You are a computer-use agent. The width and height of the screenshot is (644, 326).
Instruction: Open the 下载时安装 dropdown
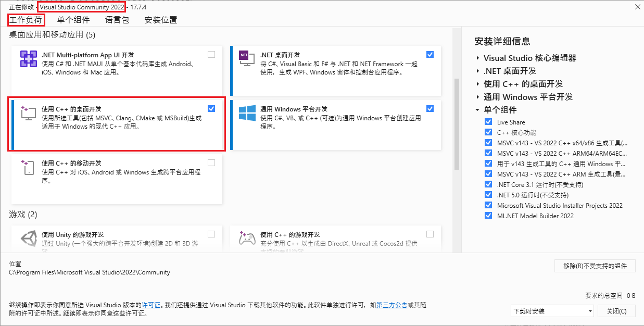(552, 311)
